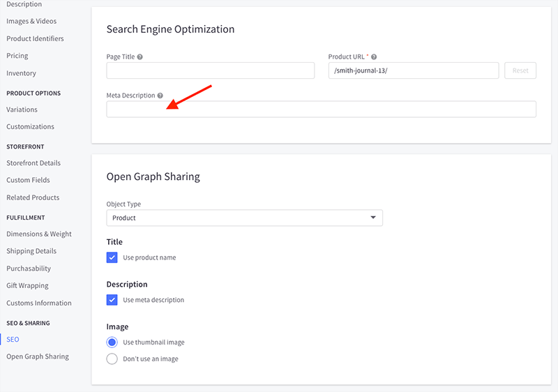Click the Page Title help icon
Image resolution: width=558 pixels, height=392 pixels.
[140, 56]
